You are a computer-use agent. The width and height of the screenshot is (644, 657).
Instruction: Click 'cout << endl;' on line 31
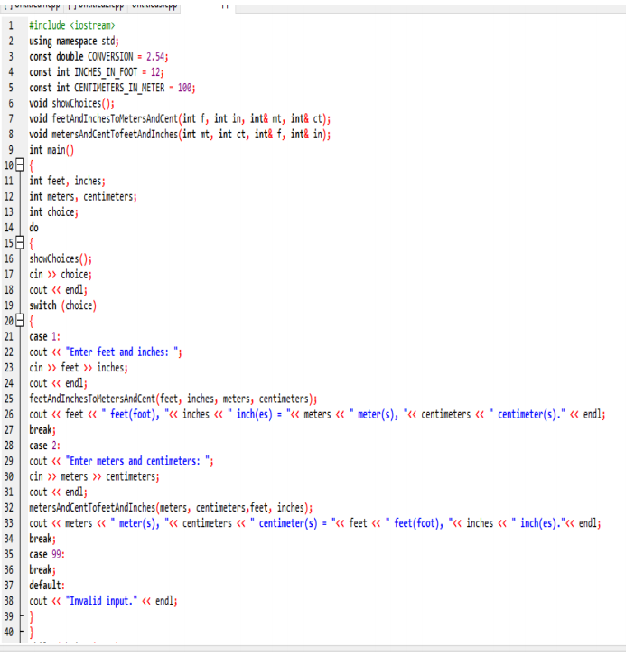tap(58, 492)
